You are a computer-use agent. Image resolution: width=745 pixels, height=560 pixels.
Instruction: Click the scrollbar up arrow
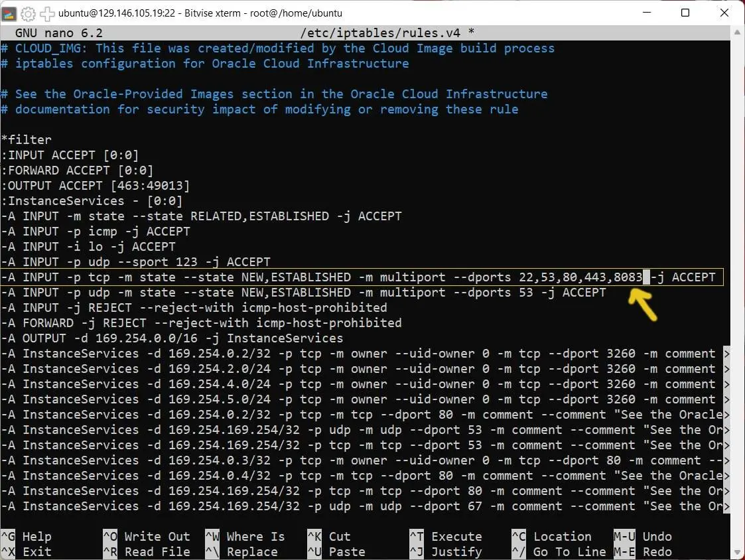738,33
